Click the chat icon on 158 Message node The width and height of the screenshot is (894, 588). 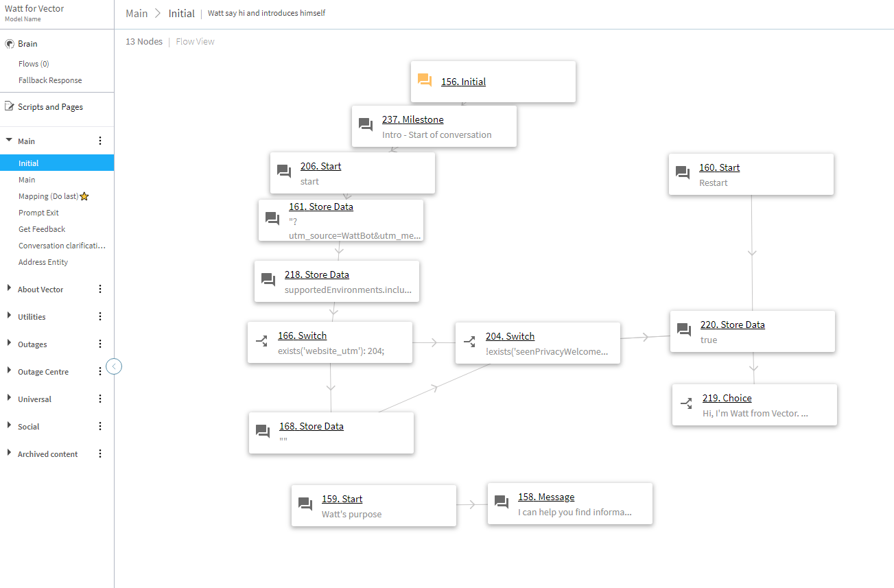point(502,502)
